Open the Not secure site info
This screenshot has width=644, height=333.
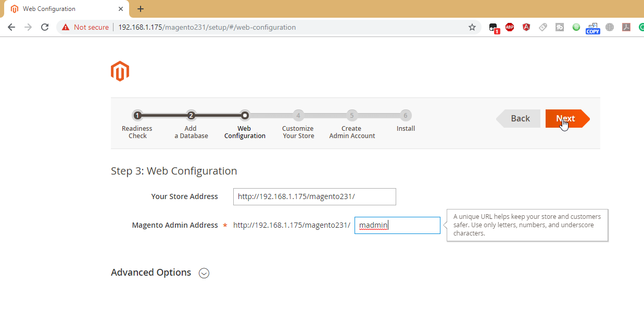click(85, 27)
